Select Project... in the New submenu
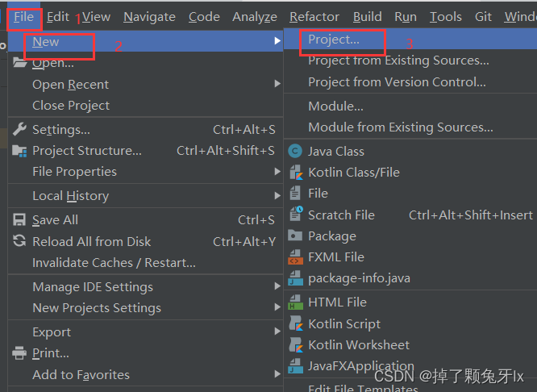The height and width of the screenshot is (392, 537). point(410,39)
